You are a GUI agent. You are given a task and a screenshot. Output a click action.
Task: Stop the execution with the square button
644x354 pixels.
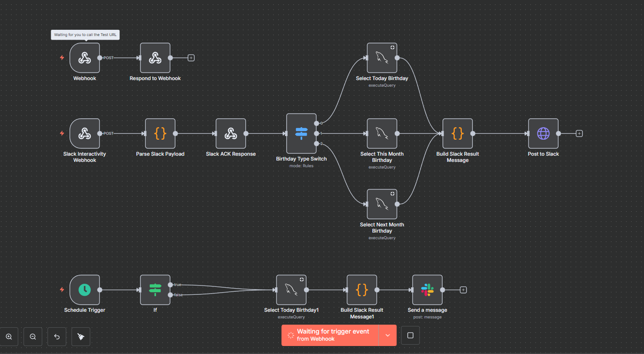pos(410,335)
